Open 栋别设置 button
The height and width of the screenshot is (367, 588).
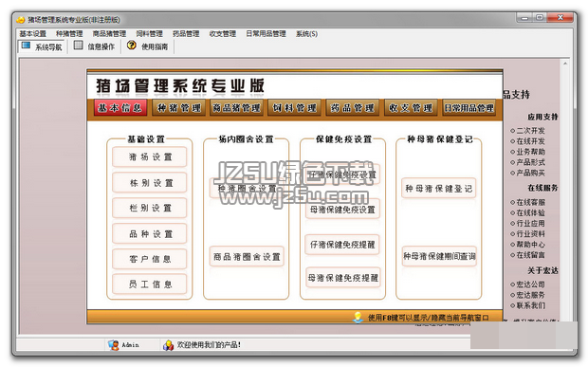(150, 183)
